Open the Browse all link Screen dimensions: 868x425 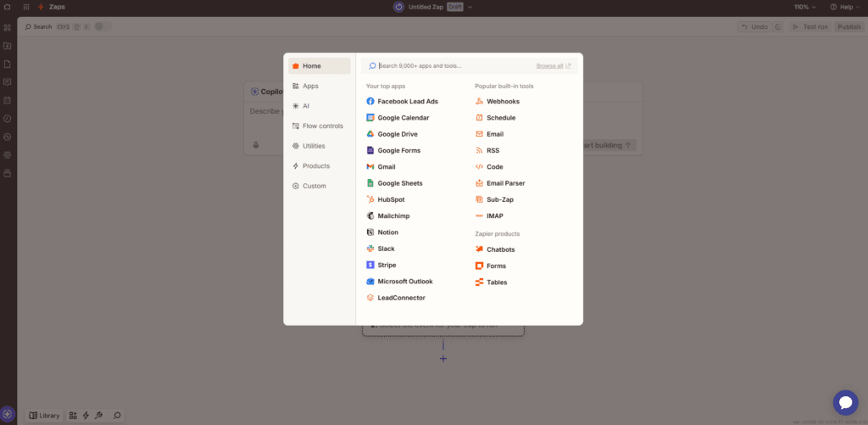tap(553, 66)
